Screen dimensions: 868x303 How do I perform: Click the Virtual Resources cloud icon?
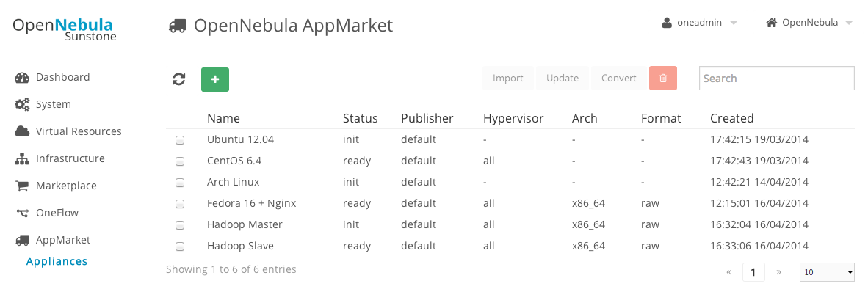click(21, 131)
